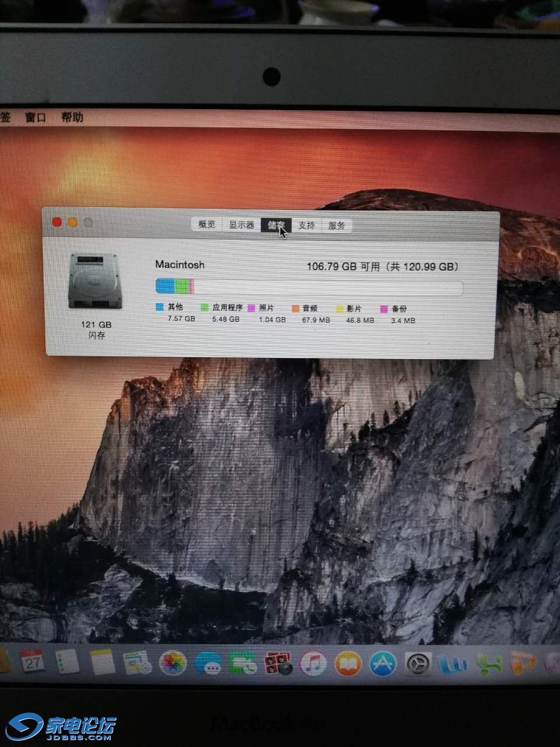Click the 3.4 MB value
The height and width of the screenshot is (747, 560).
403,320
